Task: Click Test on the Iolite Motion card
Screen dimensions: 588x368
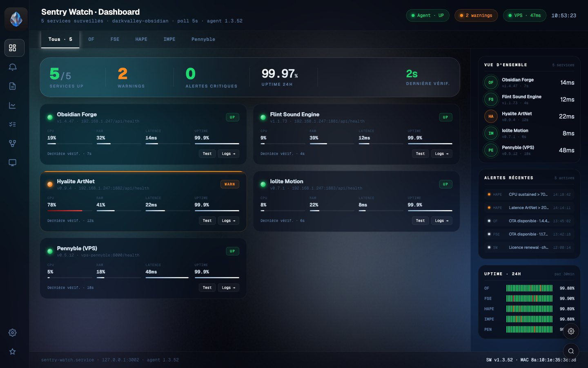Action: pyautogui.click(x=420, y=221)
